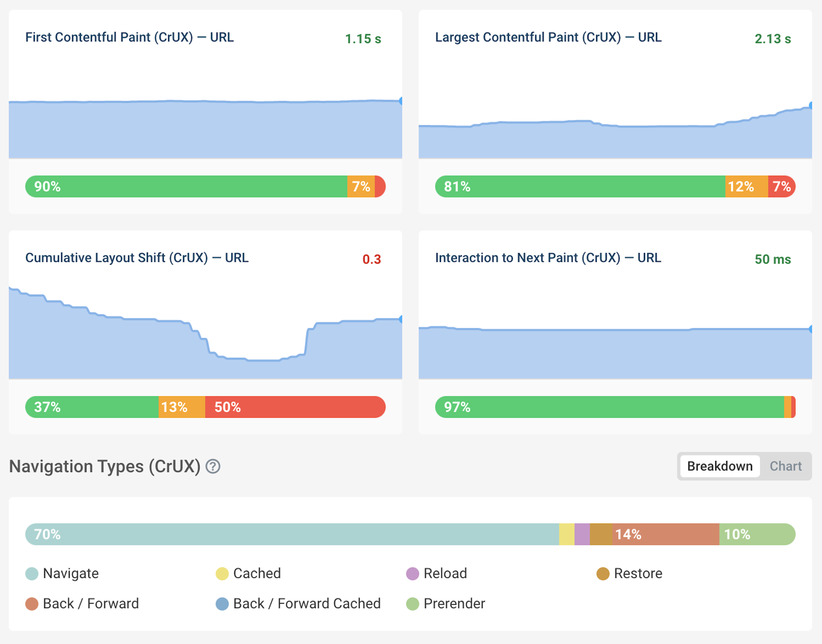This screenshot has width=822, height=644.
Task: Click the Cached legend color dot
Action: click(x=222, y=574)
